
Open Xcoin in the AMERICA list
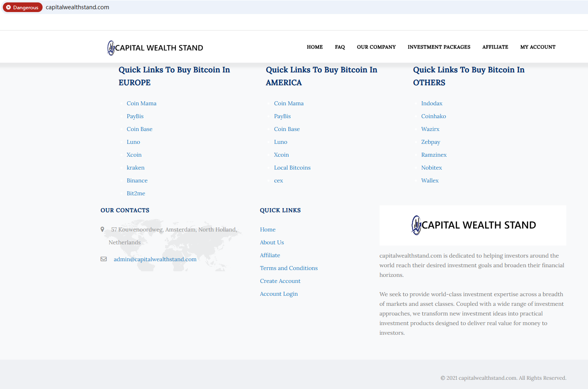click(282, 155)
